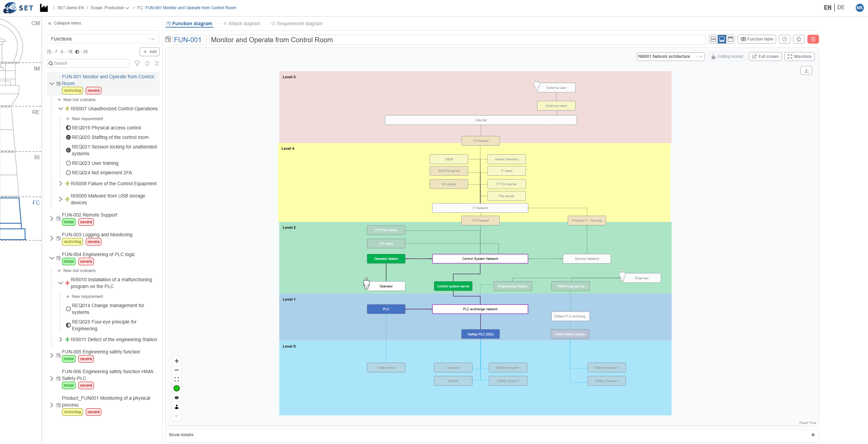Expand the FUN-003 Logging and Monitoring node
Screen dimensions: 868x444
coord(52,238)
